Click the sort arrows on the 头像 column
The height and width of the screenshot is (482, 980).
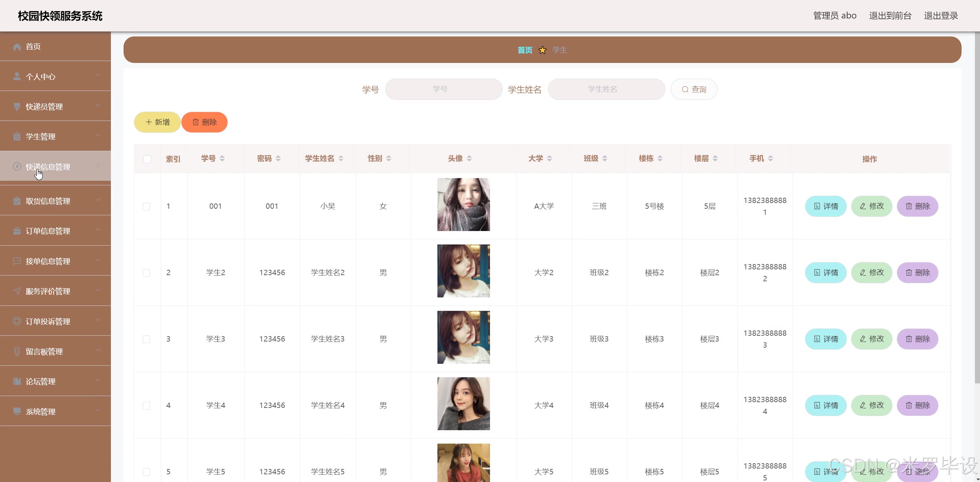point(469,158)
